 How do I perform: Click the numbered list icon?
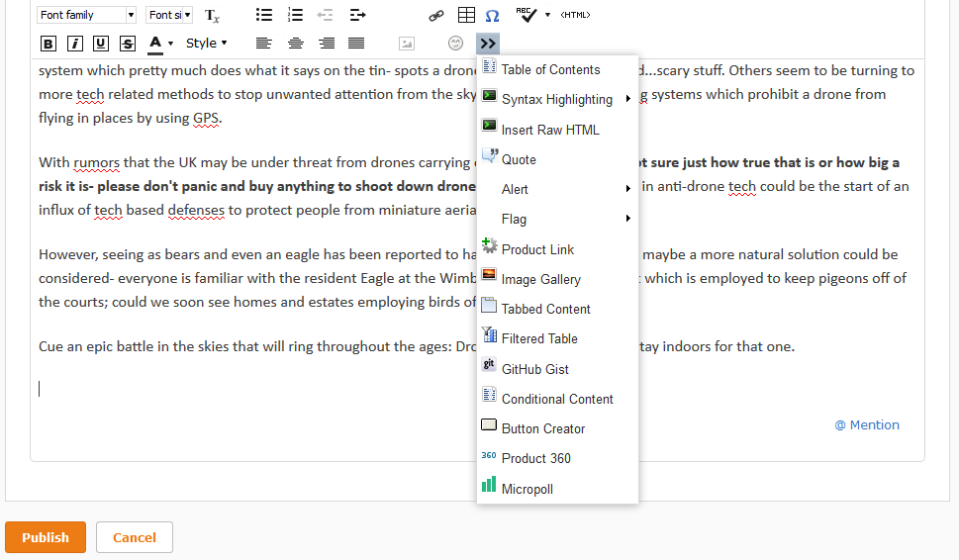(x=295, y=15)
